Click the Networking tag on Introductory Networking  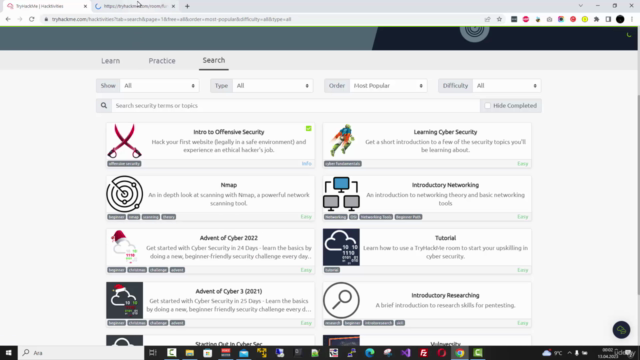(x=336, y=217)
